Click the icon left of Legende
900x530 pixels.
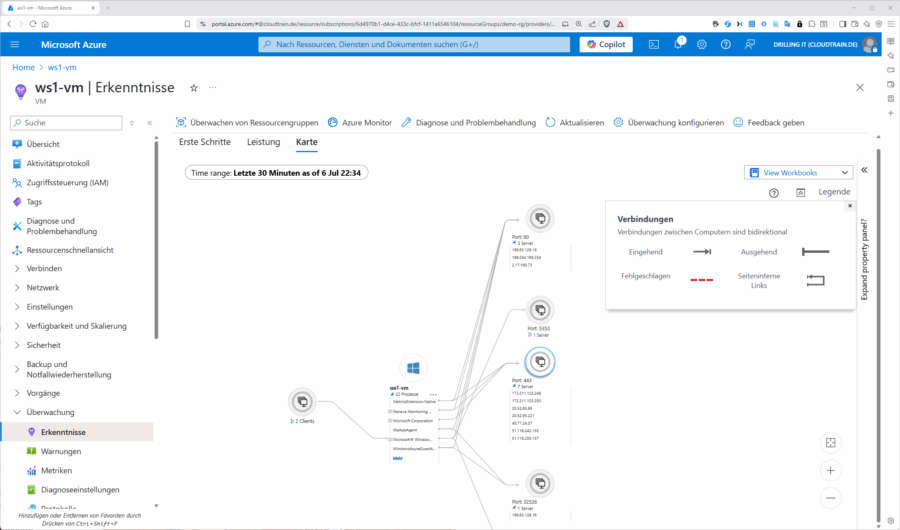point(800,193)
